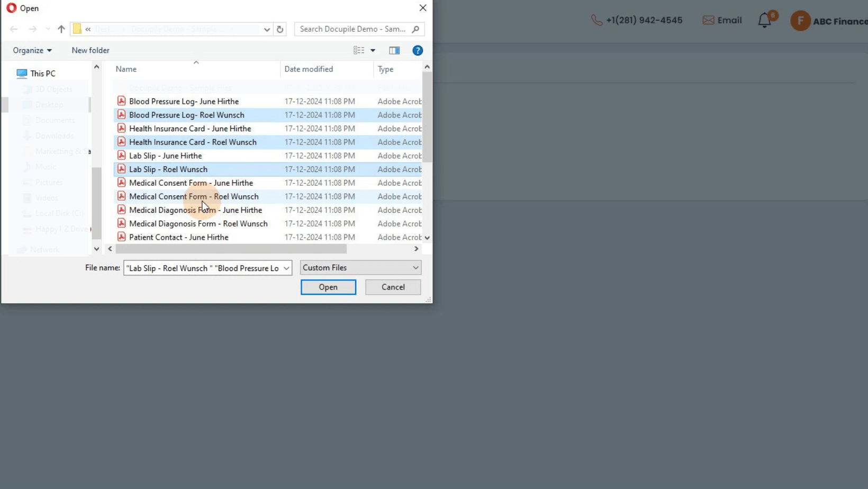Select Lab Slip - June Hirthe file
This screenshot has height=489, width=868.
click(x=166, y=156)
